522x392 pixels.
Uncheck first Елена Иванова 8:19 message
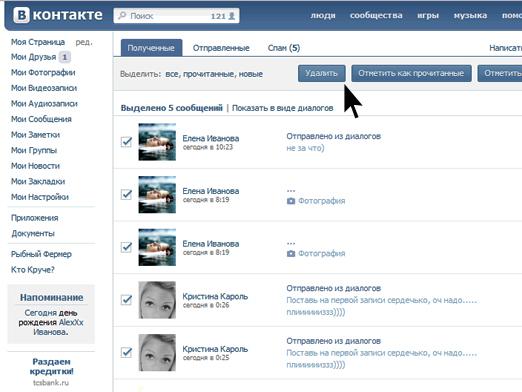126,194
